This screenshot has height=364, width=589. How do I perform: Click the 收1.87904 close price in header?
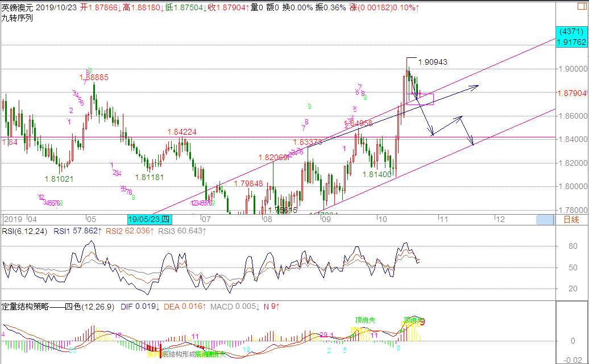229,7
